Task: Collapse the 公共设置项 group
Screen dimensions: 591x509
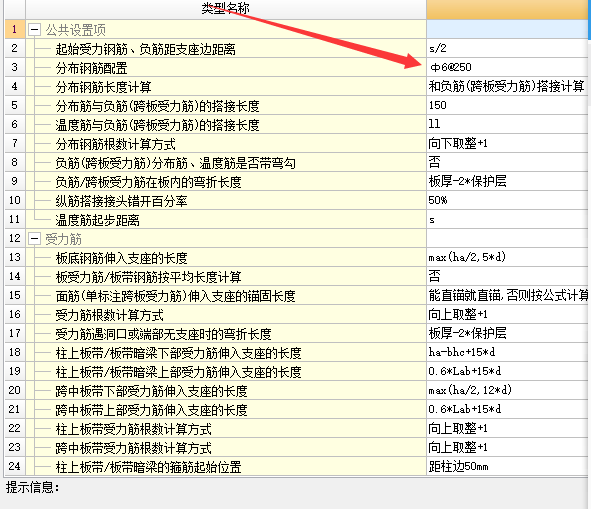Action: click(34, 29)
